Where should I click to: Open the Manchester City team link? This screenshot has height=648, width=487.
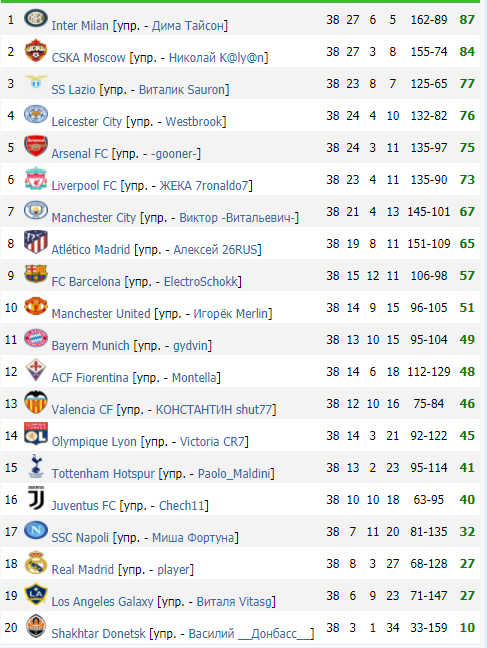coord(93,217)
